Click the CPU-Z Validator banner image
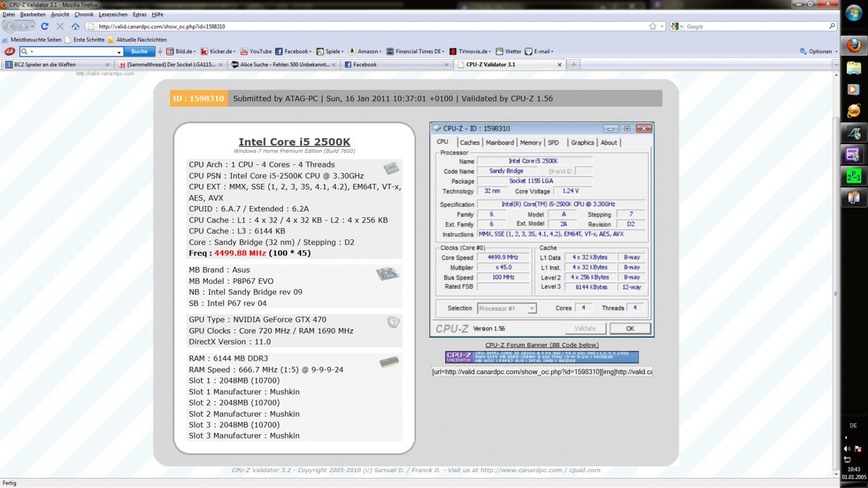This screenshot has width=868, height=488. tap(542, 357)
